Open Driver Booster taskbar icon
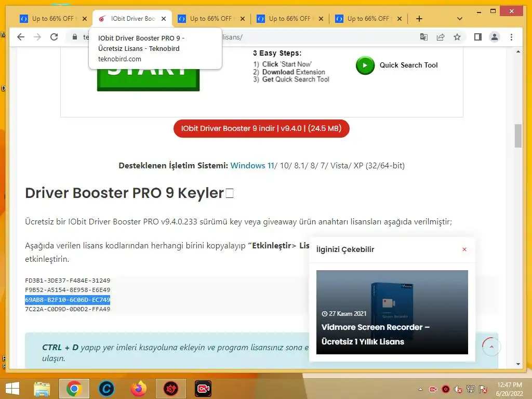The image size is (532, 399). pyautogui.click(x=171, y=389)
